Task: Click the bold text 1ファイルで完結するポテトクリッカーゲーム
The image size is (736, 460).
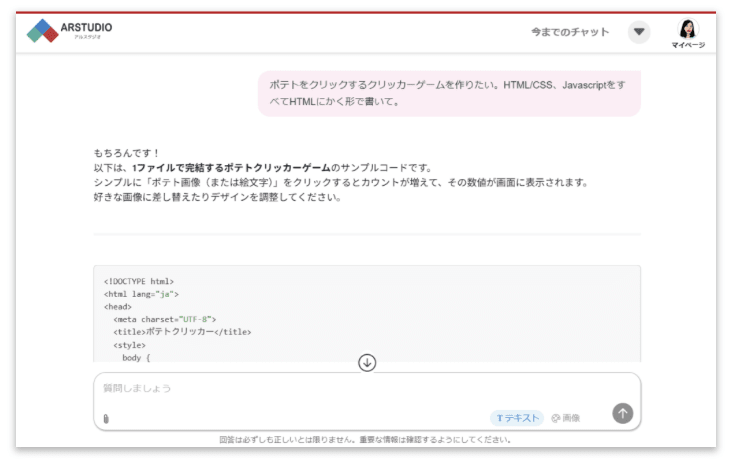Action: (x=231, y=168)
